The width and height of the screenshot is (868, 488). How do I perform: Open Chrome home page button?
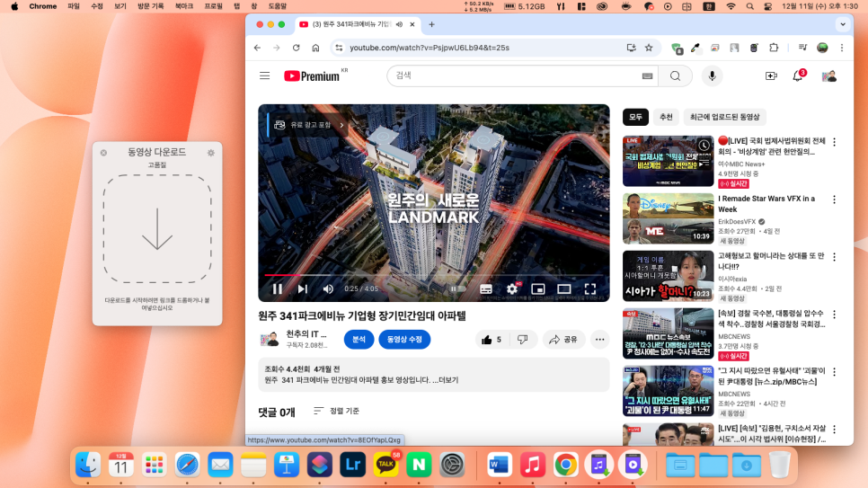pos(315,48)
